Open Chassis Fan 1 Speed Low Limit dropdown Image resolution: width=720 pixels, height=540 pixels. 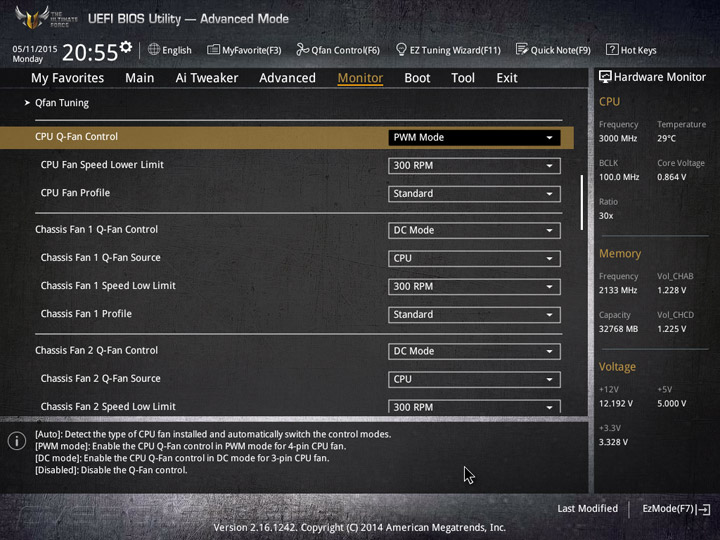(x=474, y=287)
